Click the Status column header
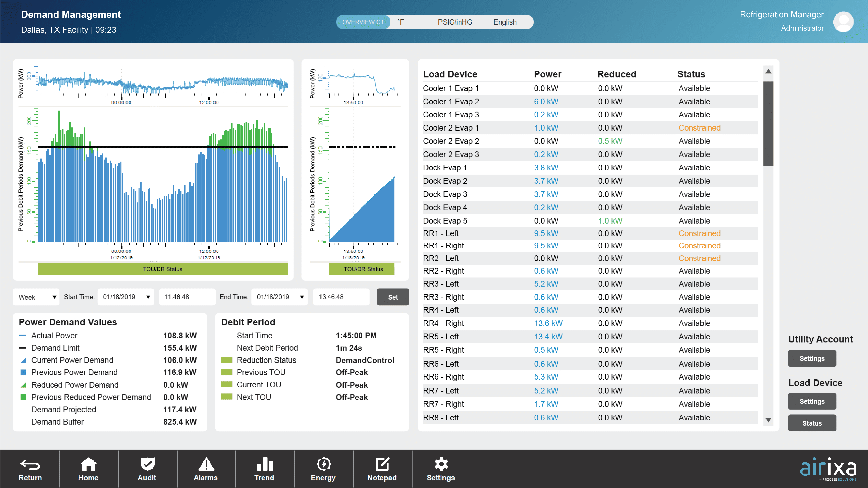The height and width of the screenshot is (488, 868). click(x=691, y=74)
